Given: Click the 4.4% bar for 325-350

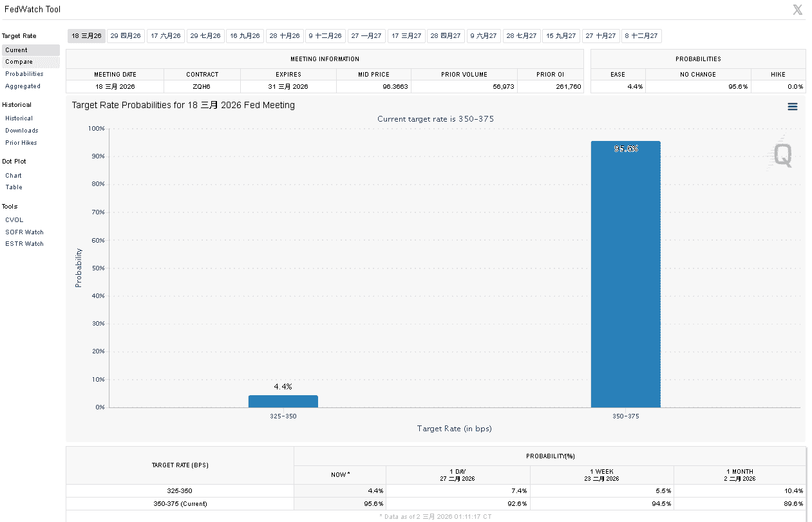Looking at the screenshot, I should (283, 401).
